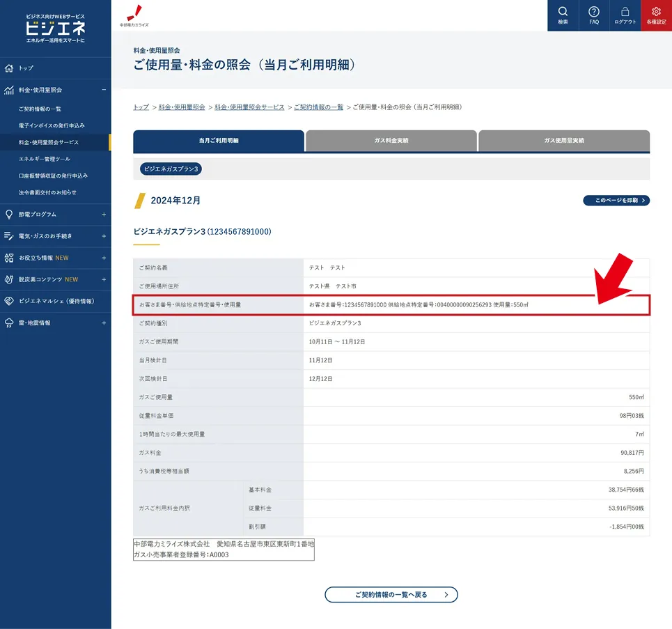672x629 pixels.
Task: Click the chart icon beside 料金・使用量照会
Action: click(x=9, y=90)
